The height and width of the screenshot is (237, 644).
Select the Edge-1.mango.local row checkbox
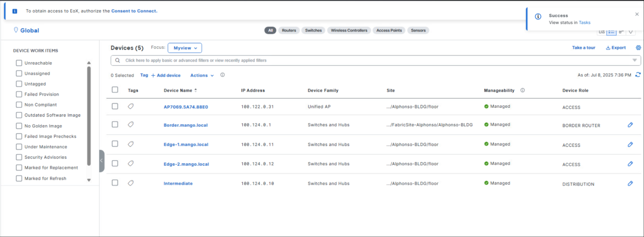point(115,144)
